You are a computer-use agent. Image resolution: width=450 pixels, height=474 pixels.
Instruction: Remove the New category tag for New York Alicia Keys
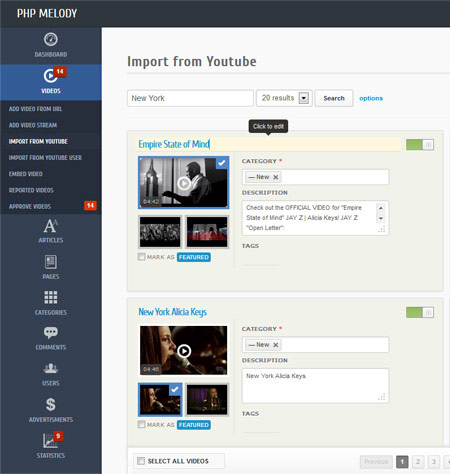pos(276,345)
